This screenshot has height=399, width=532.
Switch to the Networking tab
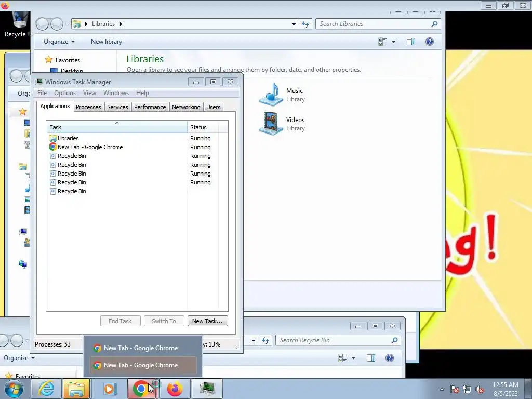pyautogui.click(x=186, y=107)
